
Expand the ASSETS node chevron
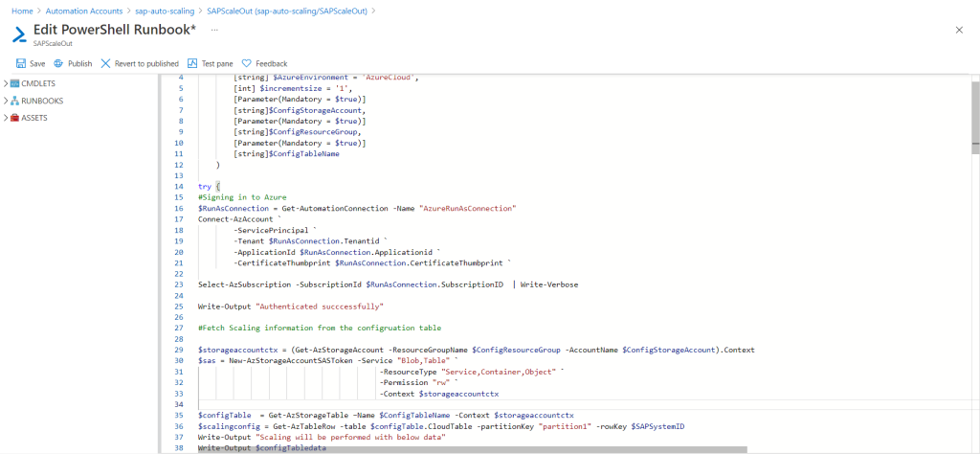(6, 118)
